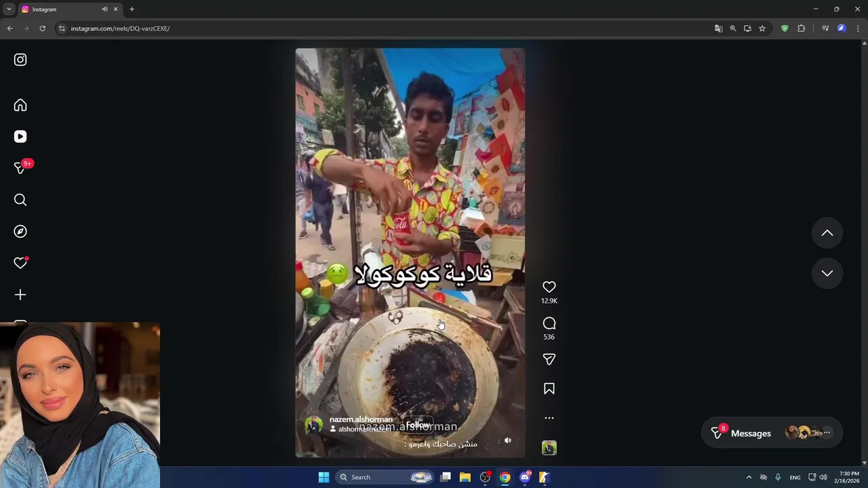Viewport: 868px width, 488px height.
Task: Open Instagram home from the house icon
Action: (x=20, y=105)
